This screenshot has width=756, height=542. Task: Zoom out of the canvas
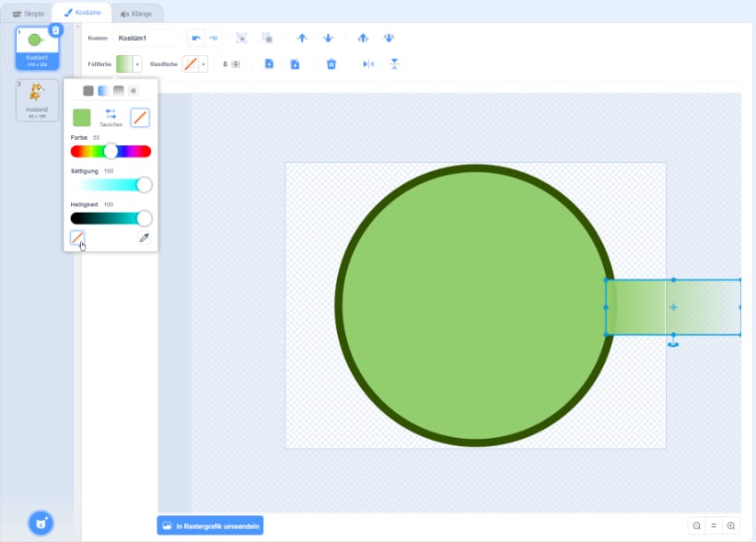[x=696, y=526]
